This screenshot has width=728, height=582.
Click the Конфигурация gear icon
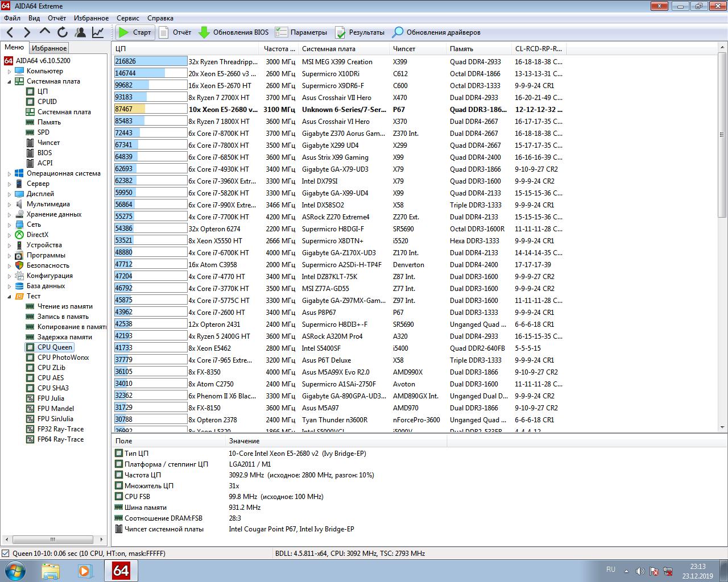coord(19,276)
